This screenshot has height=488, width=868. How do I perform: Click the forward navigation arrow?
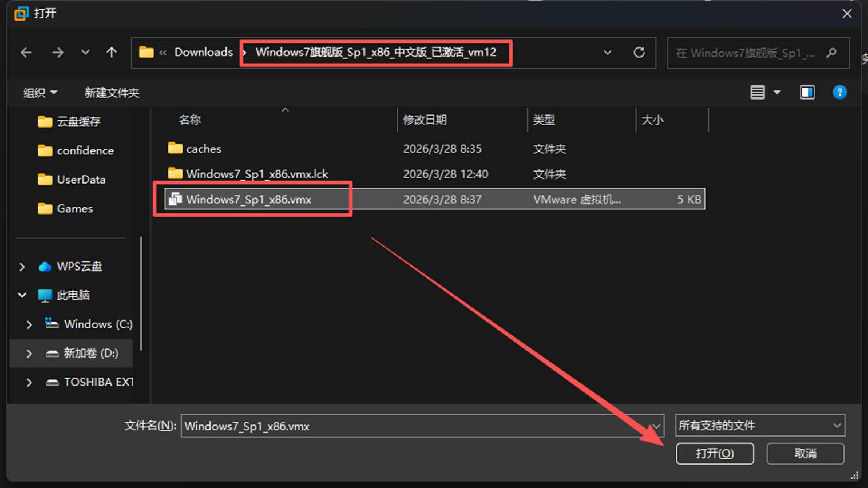57,52
